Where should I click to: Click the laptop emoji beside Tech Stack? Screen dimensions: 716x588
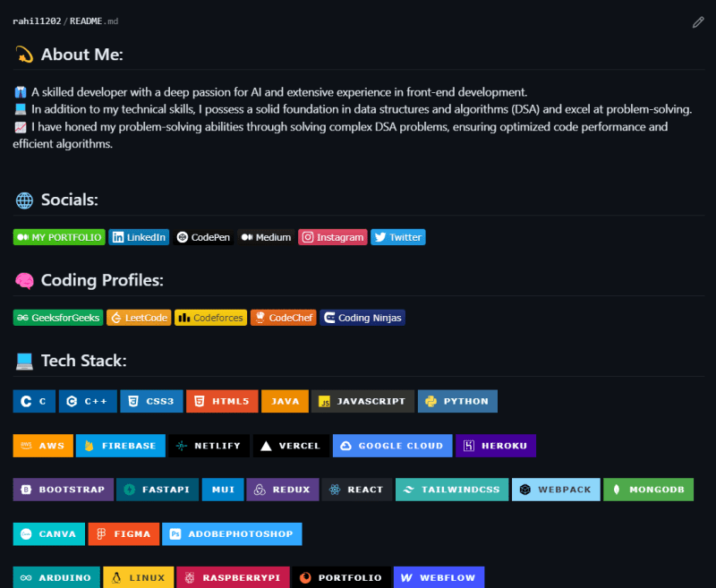tap(24, 361)
